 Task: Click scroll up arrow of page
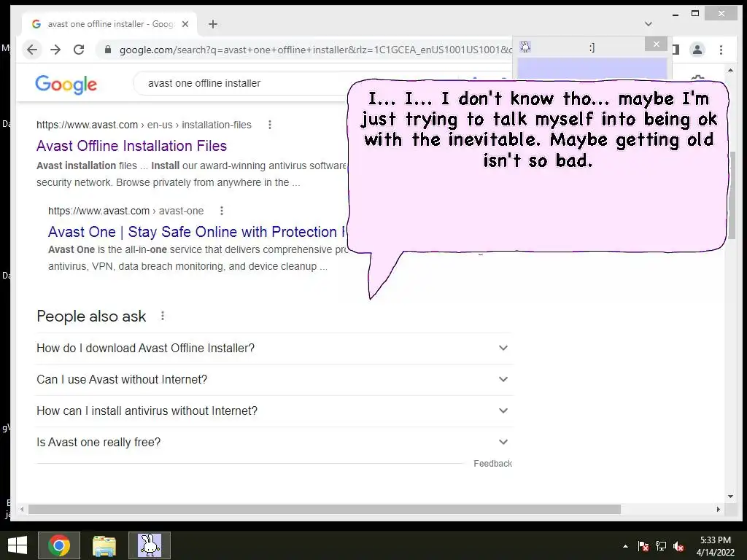click(x=730, y=71)
